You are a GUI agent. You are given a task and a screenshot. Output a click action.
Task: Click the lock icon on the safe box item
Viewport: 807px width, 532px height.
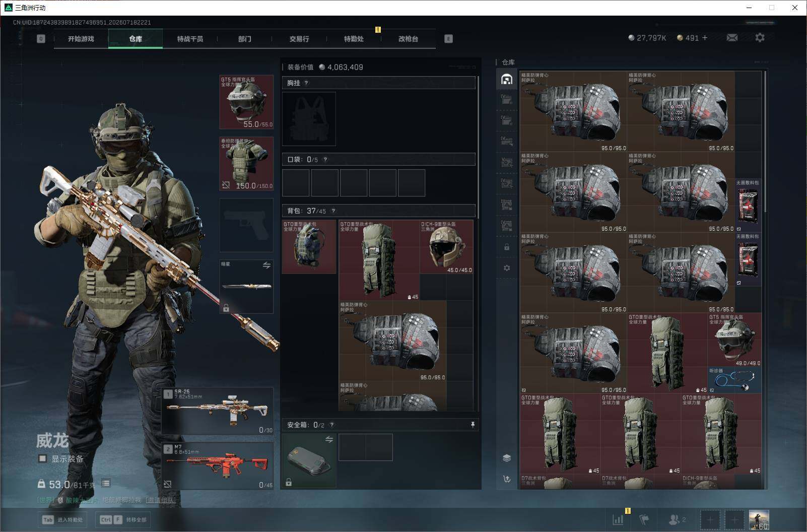click(x=289, y=482)
